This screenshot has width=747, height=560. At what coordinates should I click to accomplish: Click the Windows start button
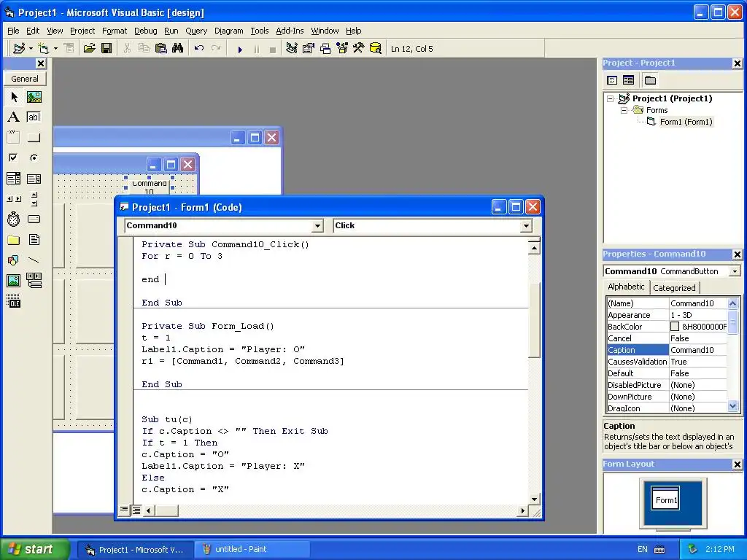click(35, 549)
